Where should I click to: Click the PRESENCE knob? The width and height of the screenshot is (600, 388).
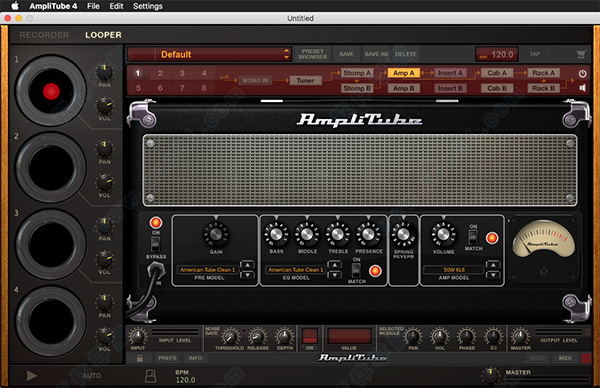pyautogui.click(x=368, y=234)
